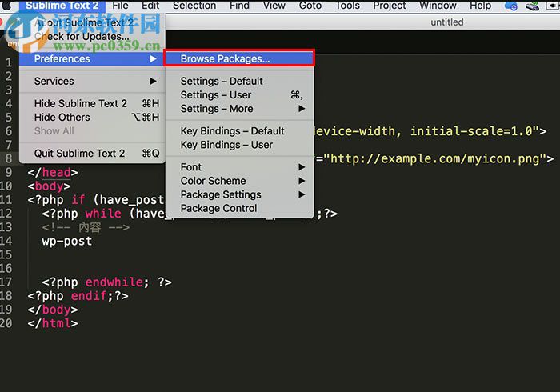Screen dimensions: 560x392
Task: Expand the Settings – More arrow
Action: pos(302,109)
